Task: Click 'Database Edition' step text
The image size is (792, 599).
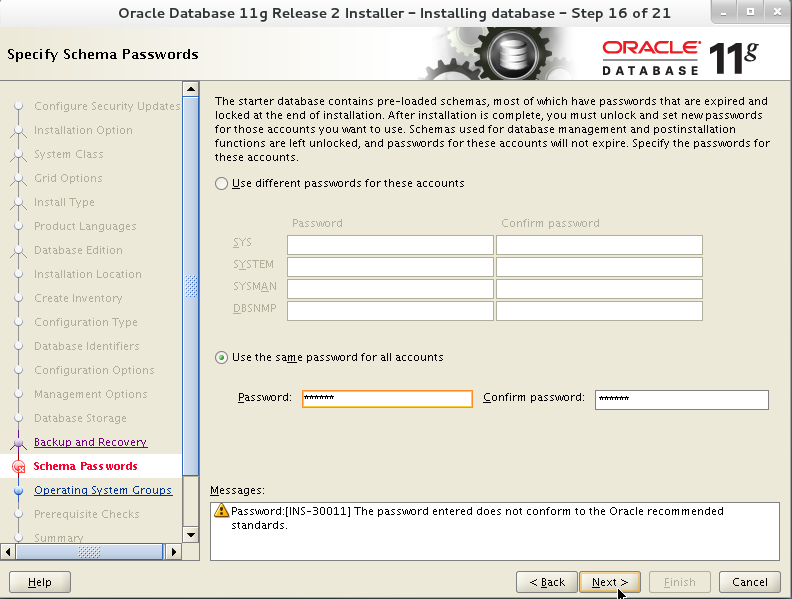Action: 78,250
